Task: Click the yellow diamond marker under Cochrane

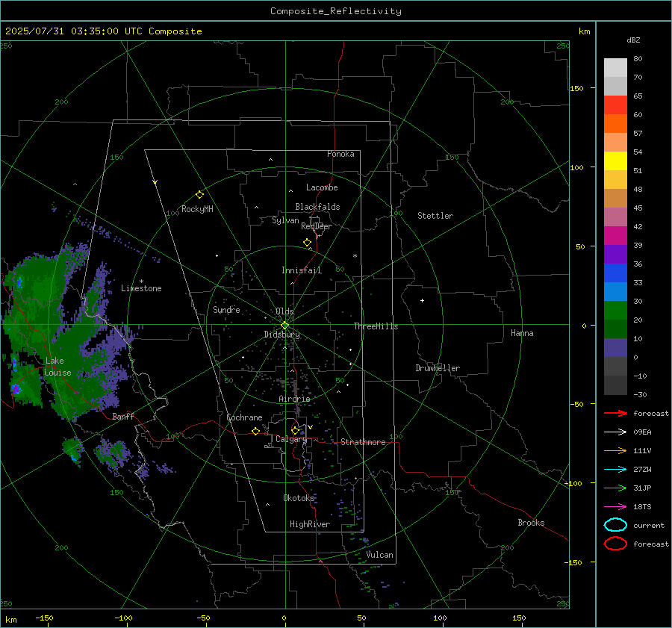Action: (x=256, y=431)
